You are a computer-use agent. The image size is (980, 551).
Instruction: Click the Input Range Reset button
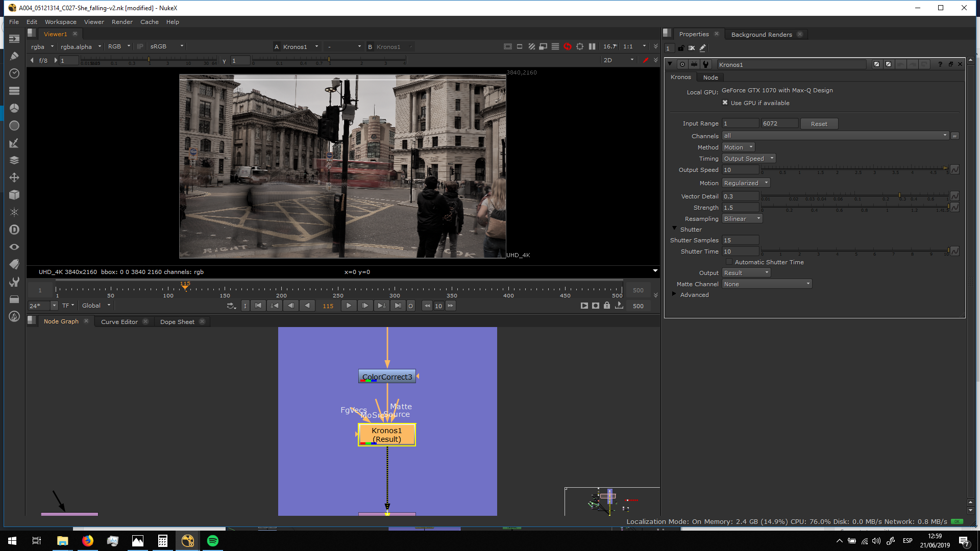pyautogui.click(x=819, y=123)
